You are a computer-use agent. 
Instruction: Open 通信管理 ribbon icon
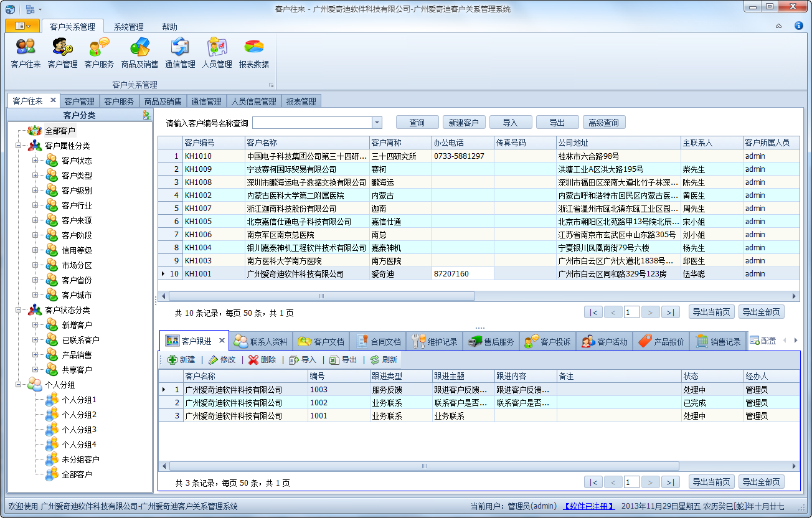pyautogui.click(x=180, y=53)
